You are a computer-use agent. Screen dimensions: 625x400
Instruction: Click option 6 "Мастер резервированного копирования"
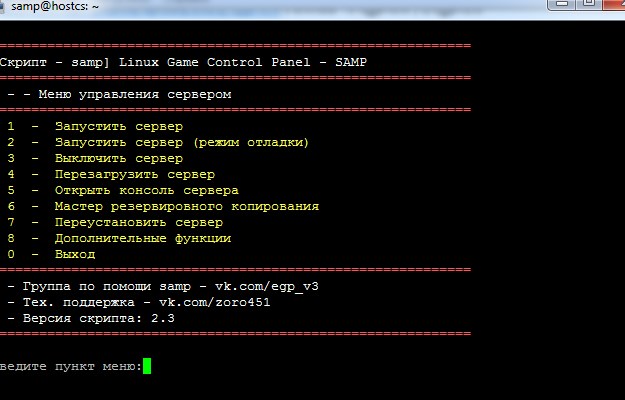tap(187, 206)
